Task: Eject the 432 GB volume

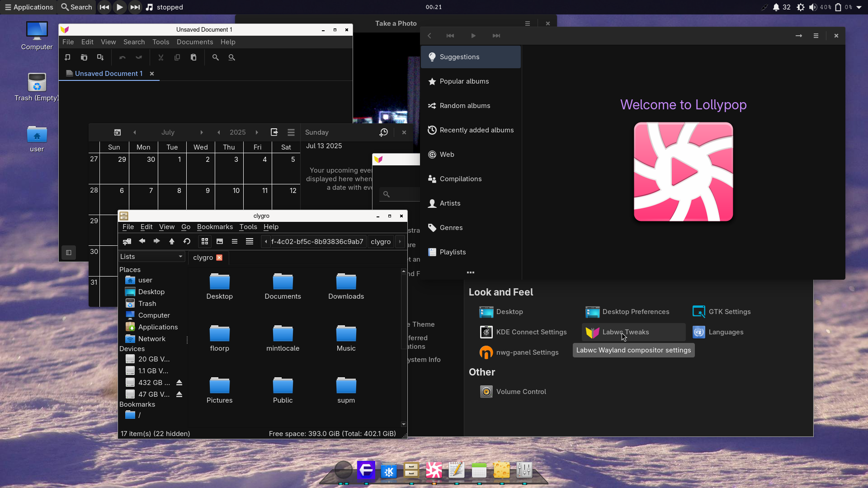Action: (179, 383)
